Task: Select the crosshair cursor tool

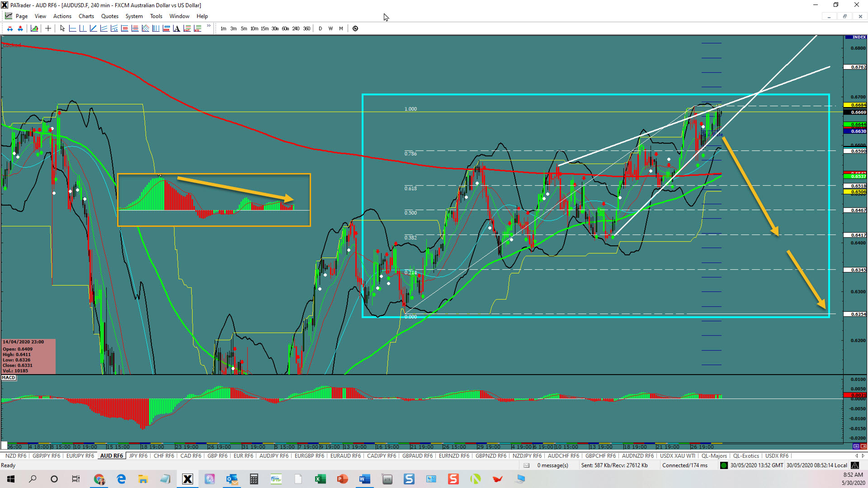Action: point(48,29)
